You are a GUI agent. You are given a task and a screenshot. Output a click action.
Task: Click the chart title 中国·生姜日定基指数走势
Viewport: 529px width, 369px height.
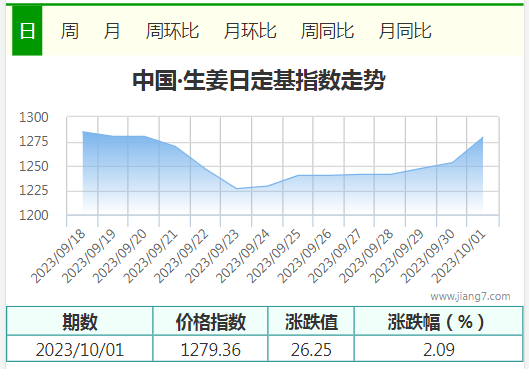point(259,80)
